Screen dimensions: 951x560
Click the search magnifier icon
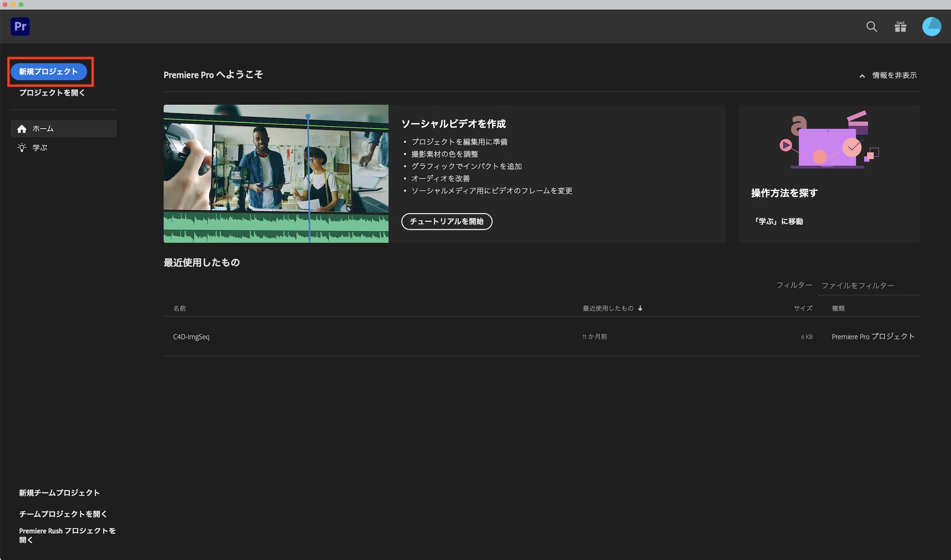tap(872, 27)
